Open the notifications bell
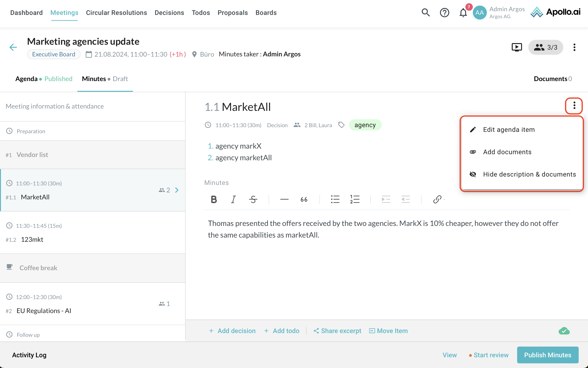The width and height of the screenshot is (588, 368). [x=463, y=13]
